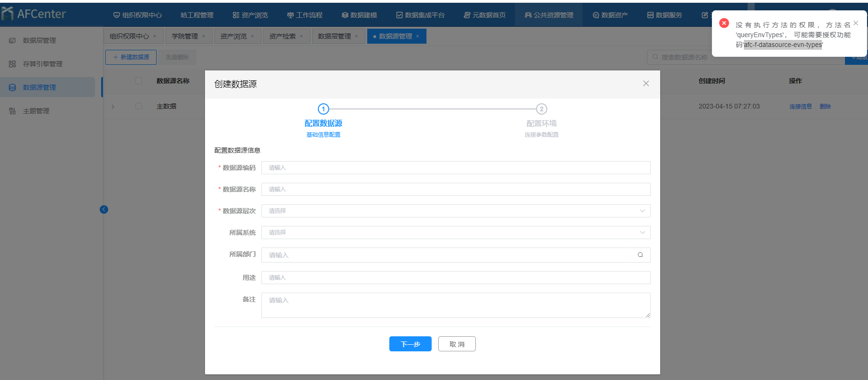868x380 pixels.
Task: Close the 数据层管理 page tab
Action: [356, 36]
